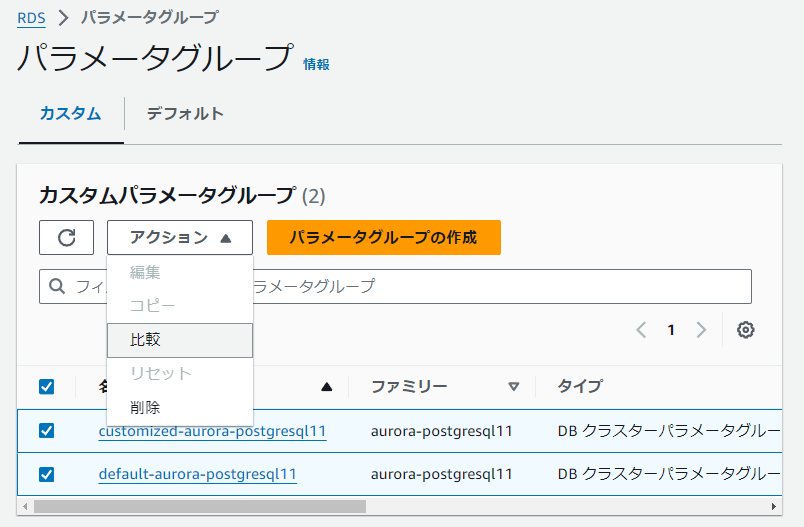The width and height of the screenshot is (804, 527).
Task: Sort by ファミリー column arrow
Action: point(513,387)
